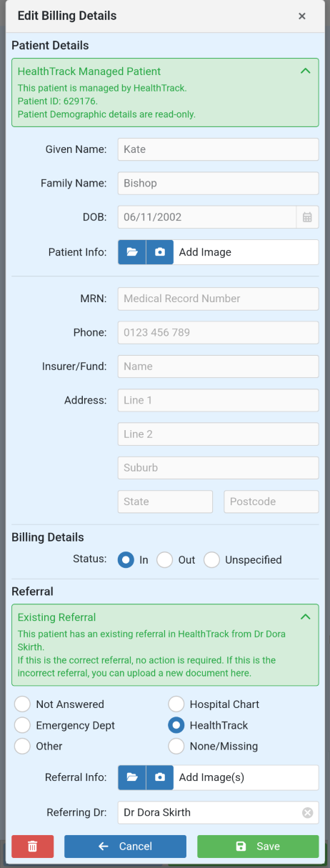Click the camera icon beside Referral Info
Image resolution: width=330 pixels, height=868 pixels.
click(x=160, y=778)
